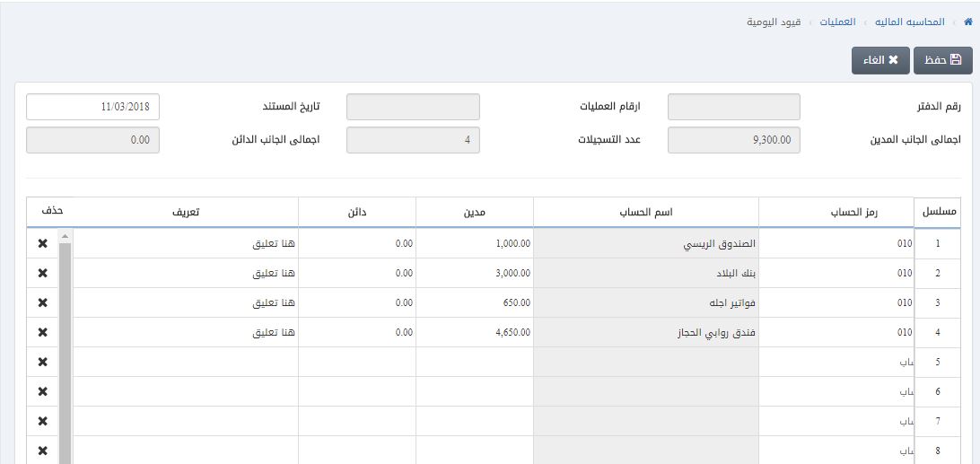Edit comment field in row 3
The image size is (980, 464).
pyautogui.click(x=185, y=302)
